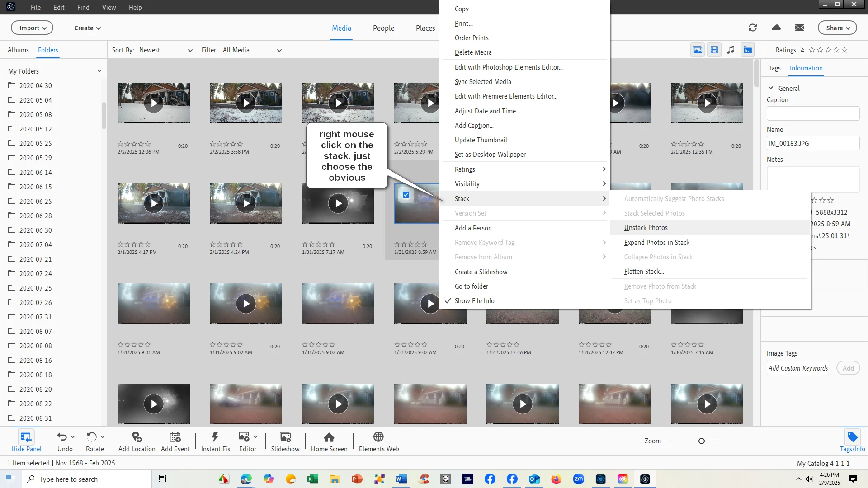Open Elements Web globe icon

coord(378,437)
